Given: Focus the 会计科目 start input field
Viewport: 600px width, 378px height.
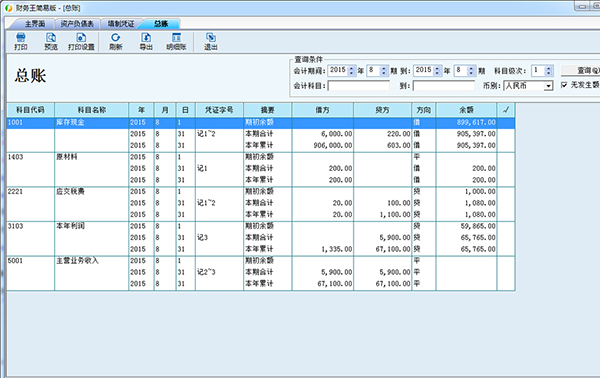Looking at the screenshot, I should coord(359,86).
